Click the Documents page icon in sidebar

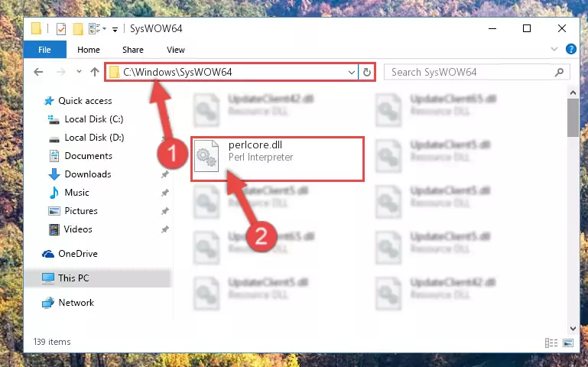[54, 156]
